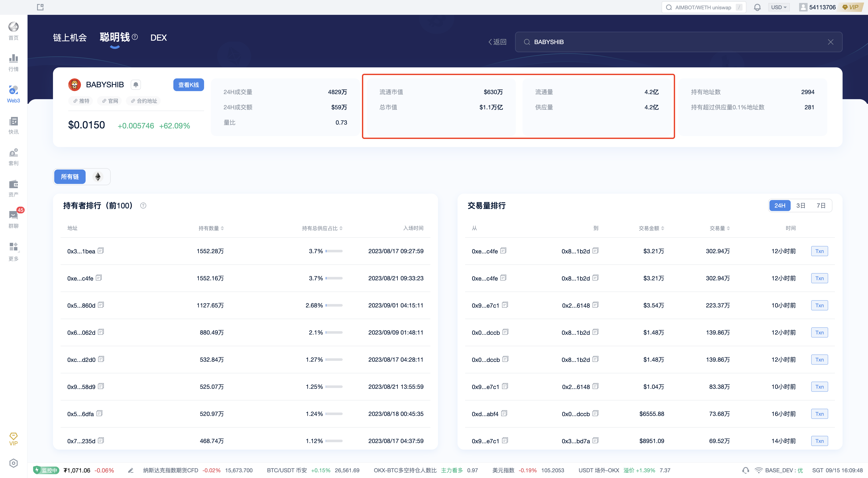Click the VIP diamond icon in sidebar
868x478 pixels.
tap(14, 439)
